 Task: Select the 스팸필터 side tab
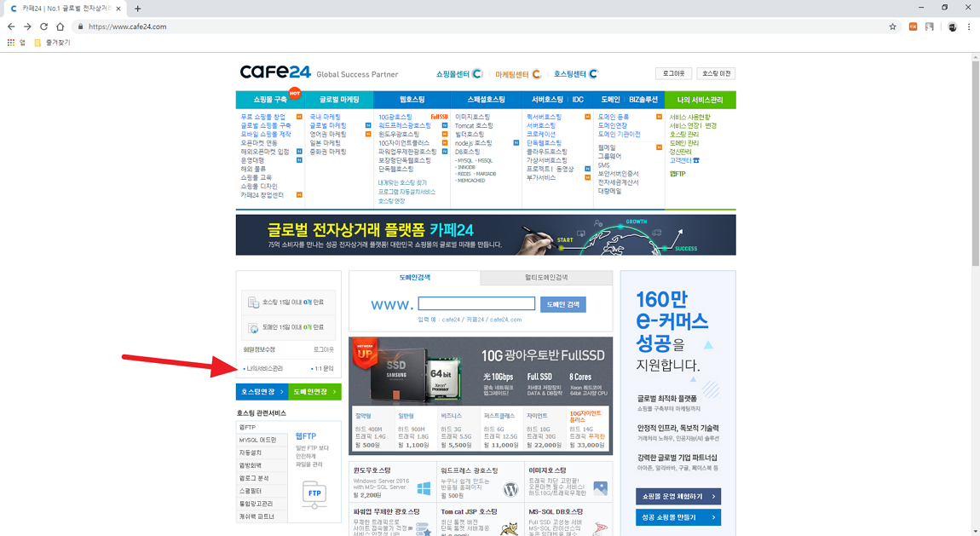(262, 491)
